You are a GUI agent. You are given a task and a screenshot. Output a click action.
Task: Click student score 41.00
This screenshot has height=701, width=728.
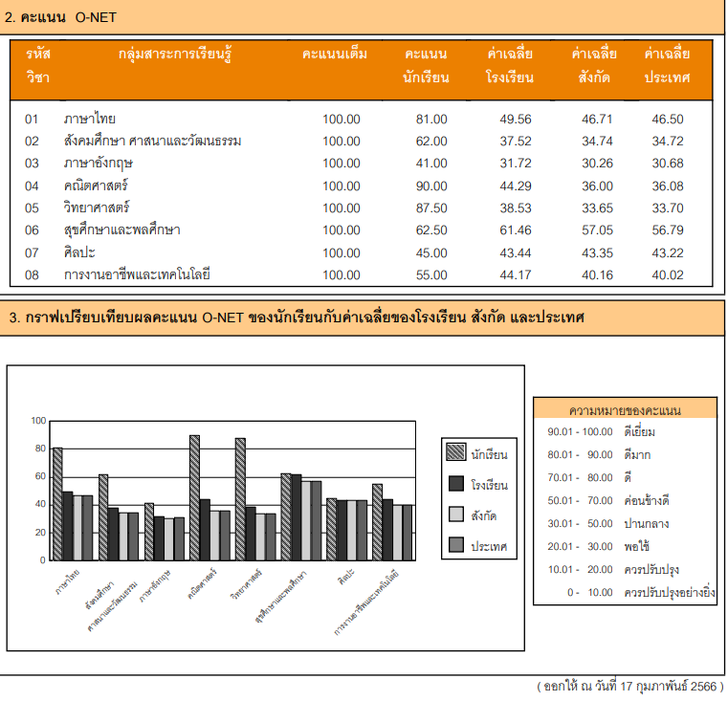pos(431,164)
